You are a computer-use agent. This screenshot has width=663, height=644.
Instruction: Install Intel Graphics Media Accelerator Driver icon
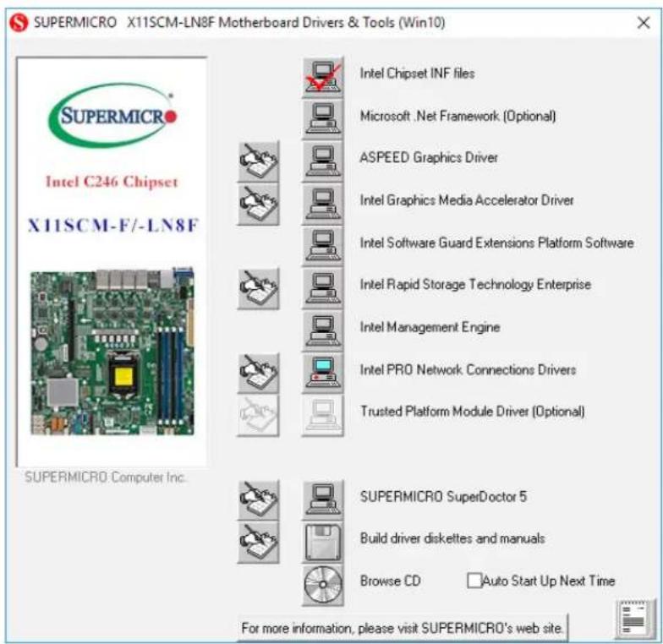(x=323, y=205)
